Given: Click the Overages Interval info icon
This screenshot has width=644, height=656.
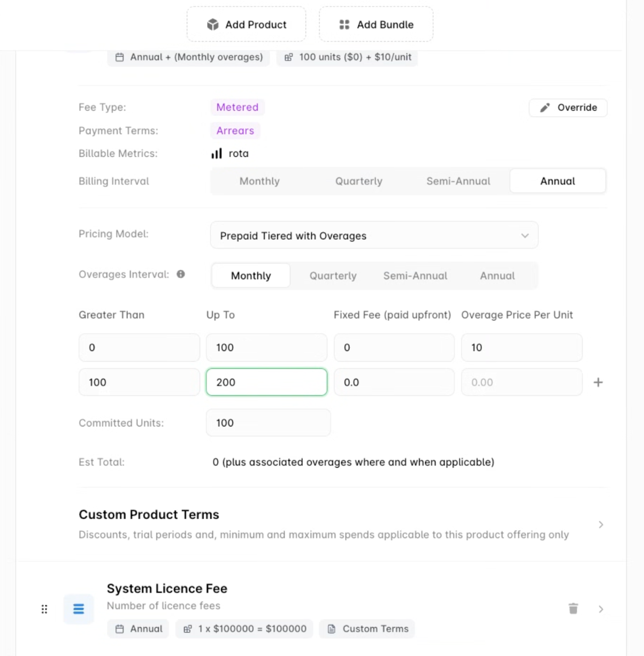Looking at the screenshot, I should [x=181, y=274].
